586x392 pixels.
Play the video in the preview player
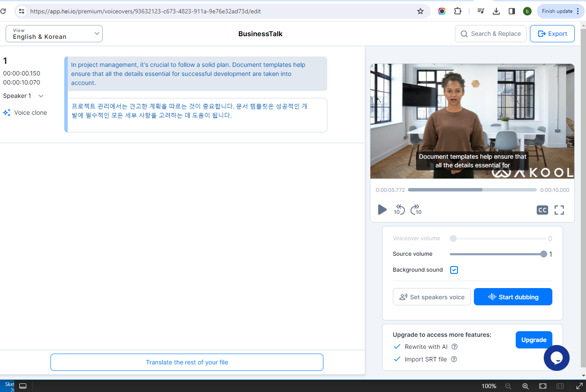point(382,210)
